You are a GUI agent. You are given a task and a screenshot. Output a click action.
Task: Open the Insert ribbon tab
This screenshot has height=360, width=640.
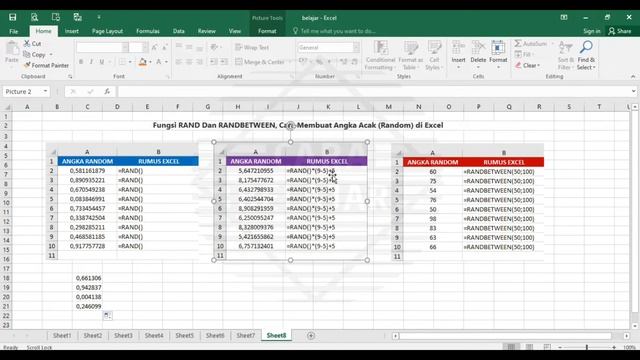[71, 31]
